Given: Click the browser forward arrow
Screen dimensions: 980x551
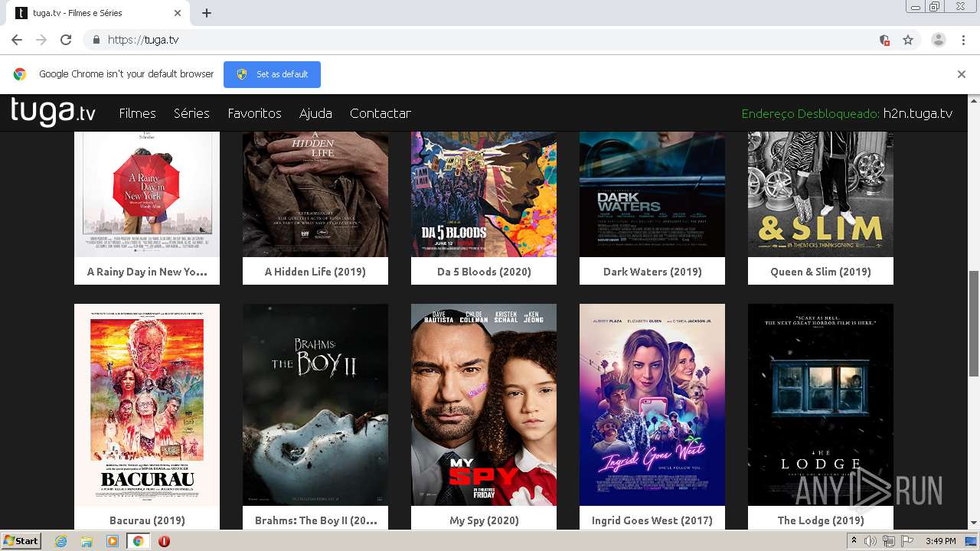Looking at the screenshot, I should tap(41, 40).
